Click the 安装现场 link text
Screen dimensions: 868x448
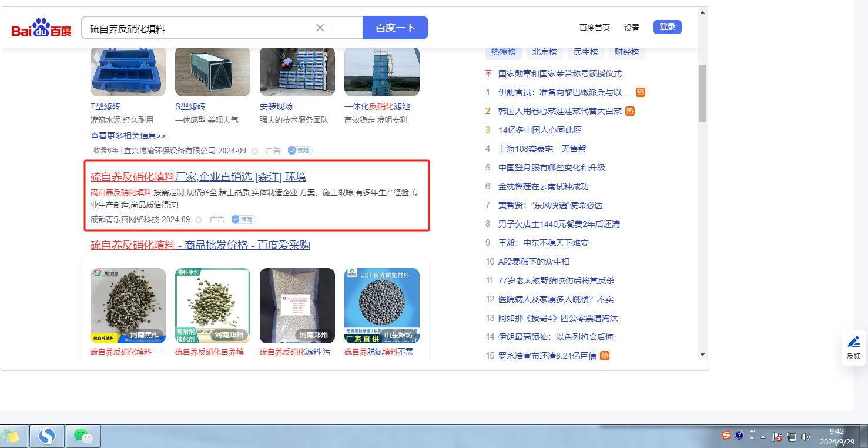276,106
